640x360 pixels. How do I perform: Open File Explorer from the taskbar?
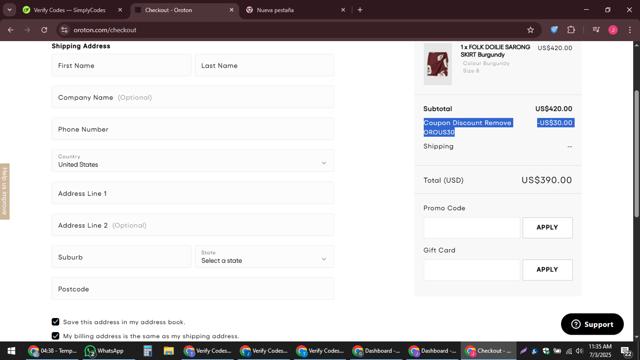(169, 351)
